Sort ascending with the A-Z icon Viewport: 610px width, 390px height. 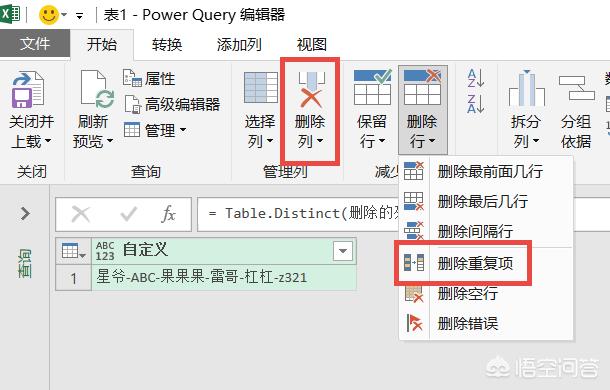click(476, 78)
